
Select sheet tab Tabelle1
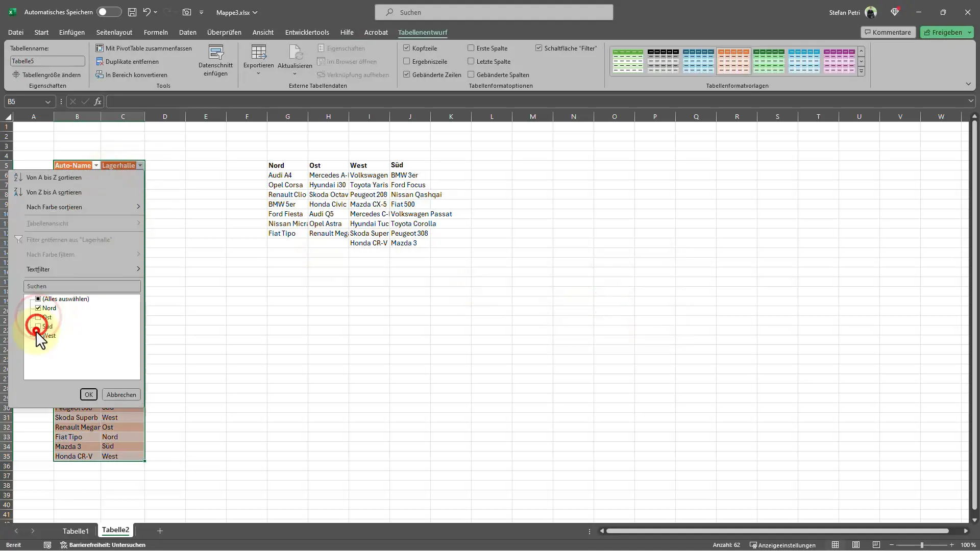coord(76,531)
